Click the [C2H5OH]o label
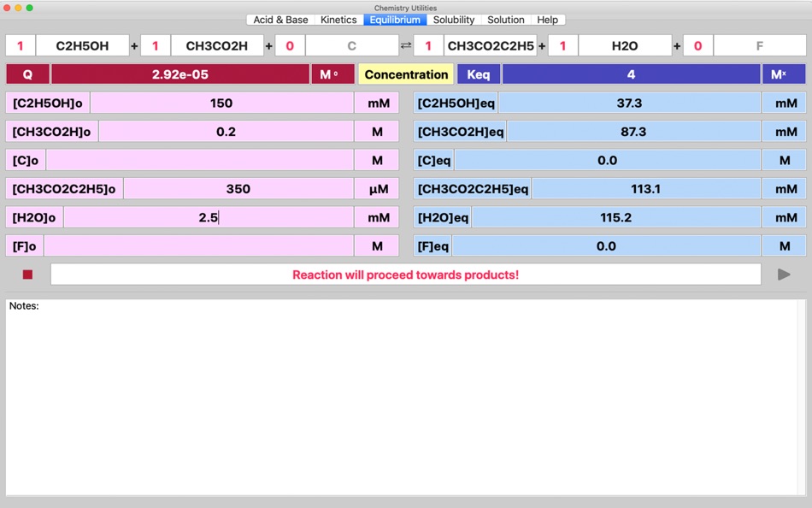The image size is (812, 508). point(48,103)
